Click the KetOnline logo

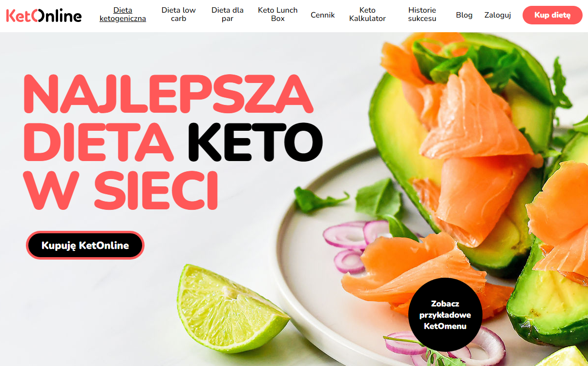(44, 16)
